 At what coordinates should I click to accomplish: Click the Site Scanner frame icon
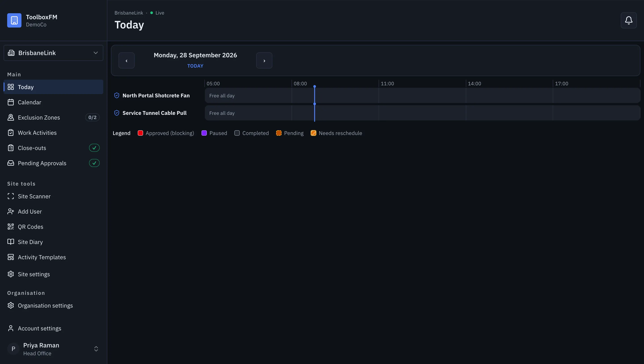11,196
